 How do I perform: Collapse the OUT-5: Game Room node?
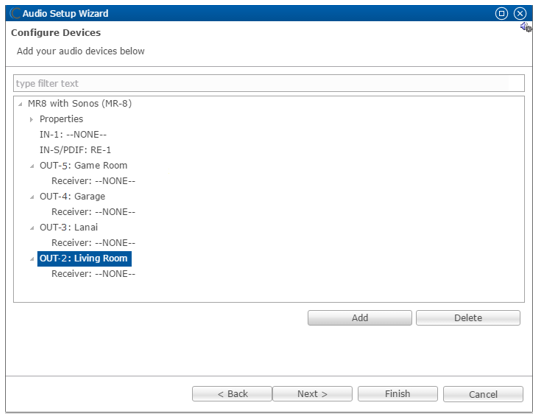(32, 166)
